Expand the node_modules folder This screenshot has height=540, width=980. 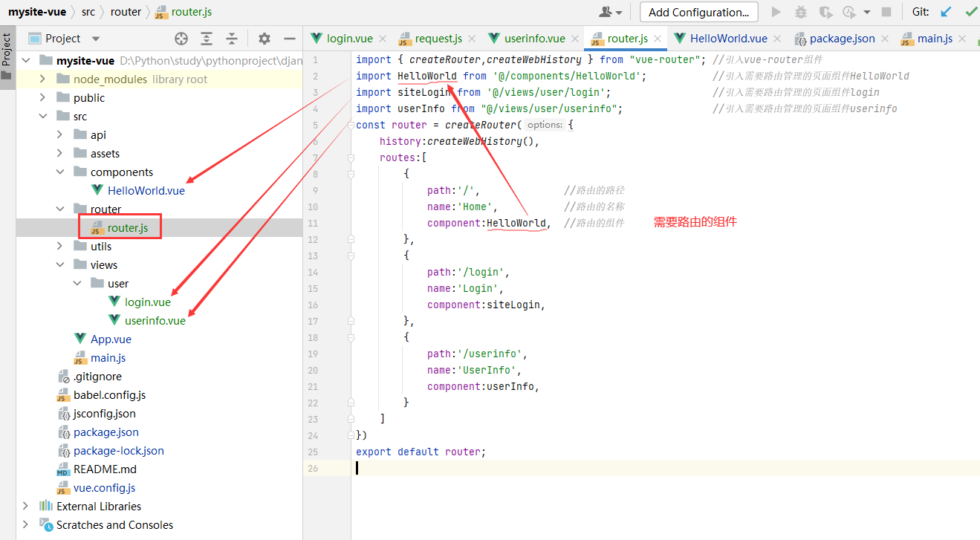pyautogui.click(x=42, y=79)
